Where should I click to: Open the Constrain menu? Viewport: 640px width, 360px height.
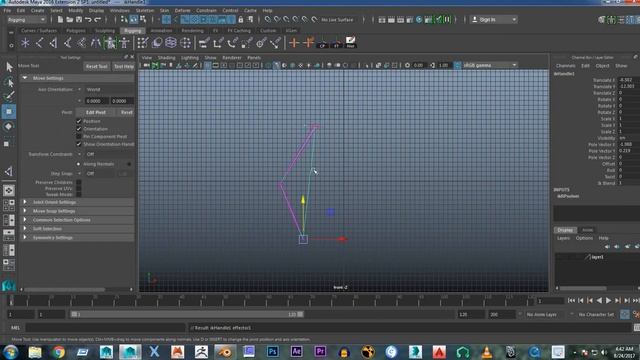click(206, 11)
